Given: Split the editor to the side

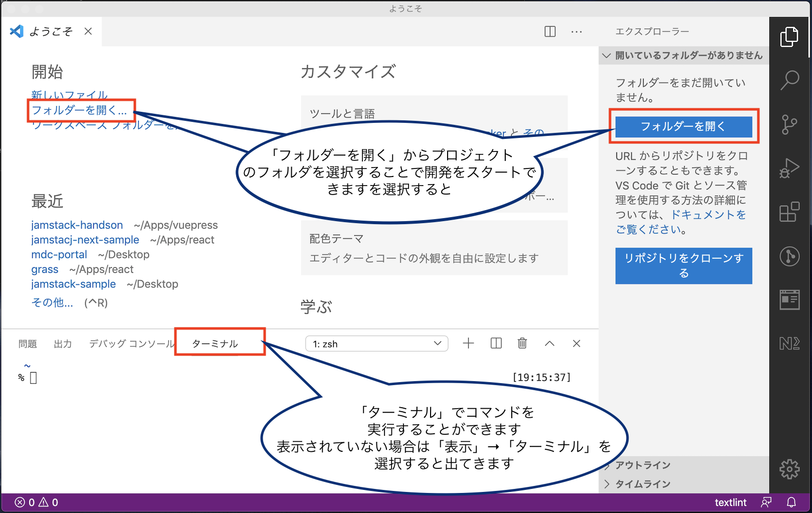Looking at the screenshot, I should tap(550, 32).
